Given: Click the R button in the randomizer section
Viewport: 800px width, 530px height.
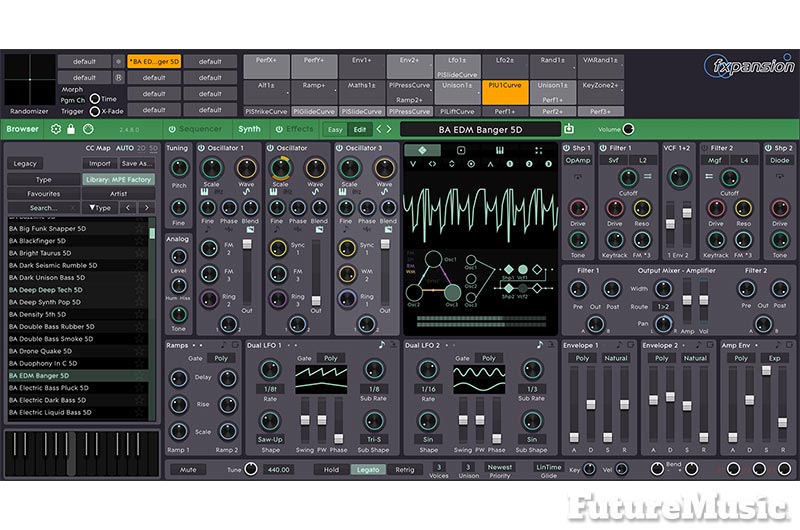Looking at the screenshot, I should 118,78.
